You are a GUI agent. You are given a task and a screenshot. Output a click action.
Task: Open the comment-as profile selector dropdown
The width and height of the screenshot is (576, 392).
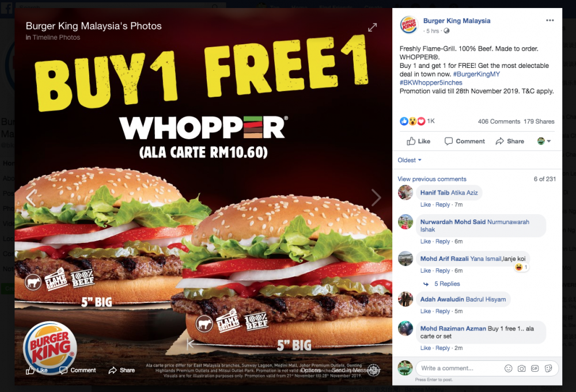click(x=544, y=141)
